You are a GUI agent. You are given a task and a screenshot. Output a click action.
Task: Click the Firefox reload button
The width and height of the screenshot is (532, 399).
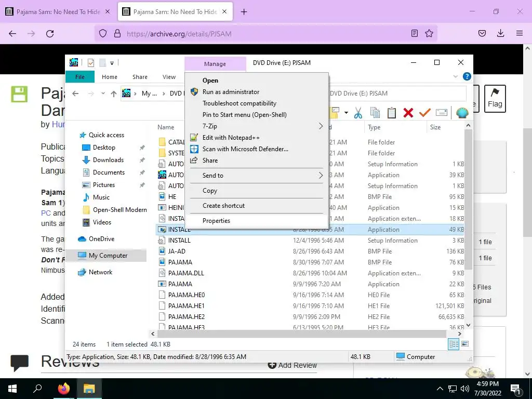coord(50,34)
